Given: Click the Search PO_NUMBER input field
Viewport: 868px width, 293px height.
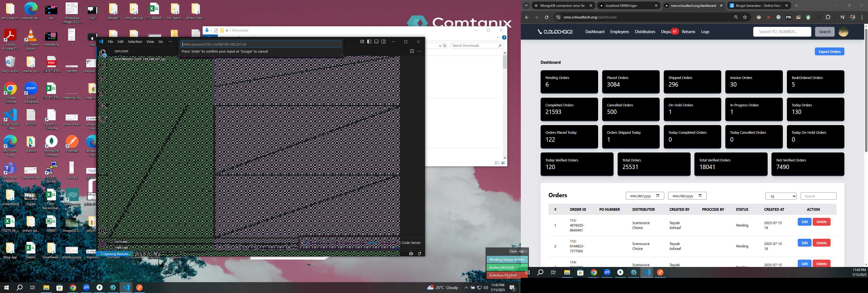Looking at the screenshot, I should coord(782,32).
